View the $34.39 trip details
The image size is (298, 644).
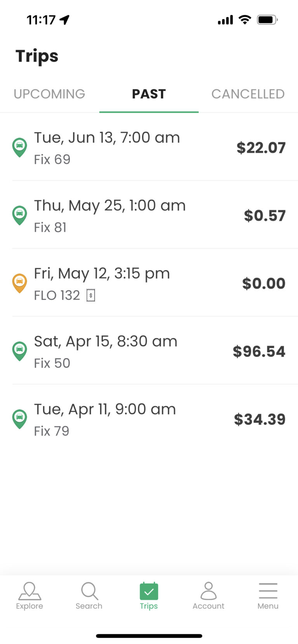(260, 419)
